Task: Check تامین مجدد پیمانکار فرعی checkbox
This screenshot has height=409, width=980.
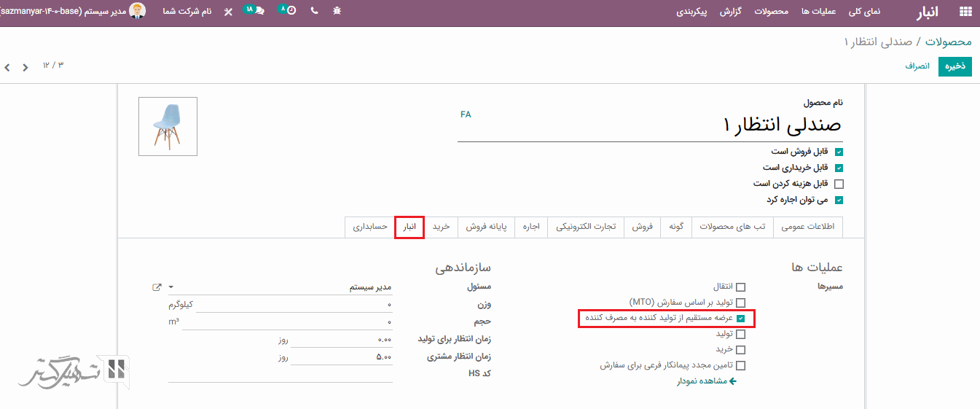Action: 741,366
